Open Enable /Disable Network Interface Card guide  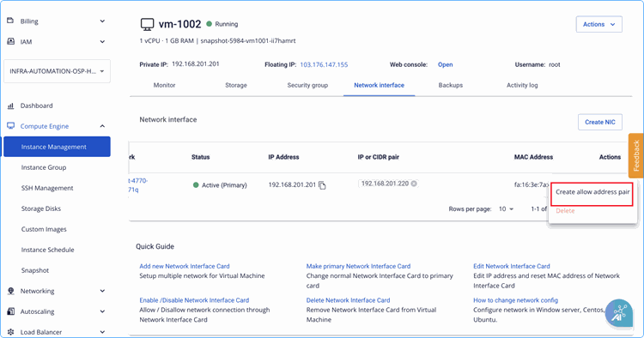point(194,300)
